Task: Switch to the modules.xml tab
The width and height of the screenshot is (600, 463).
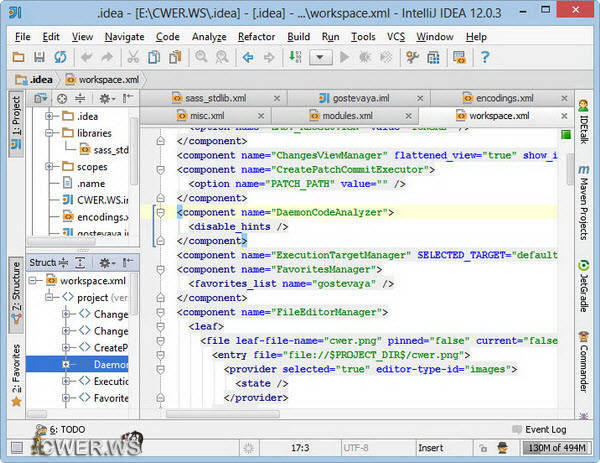Action: (x=346, y=117)
